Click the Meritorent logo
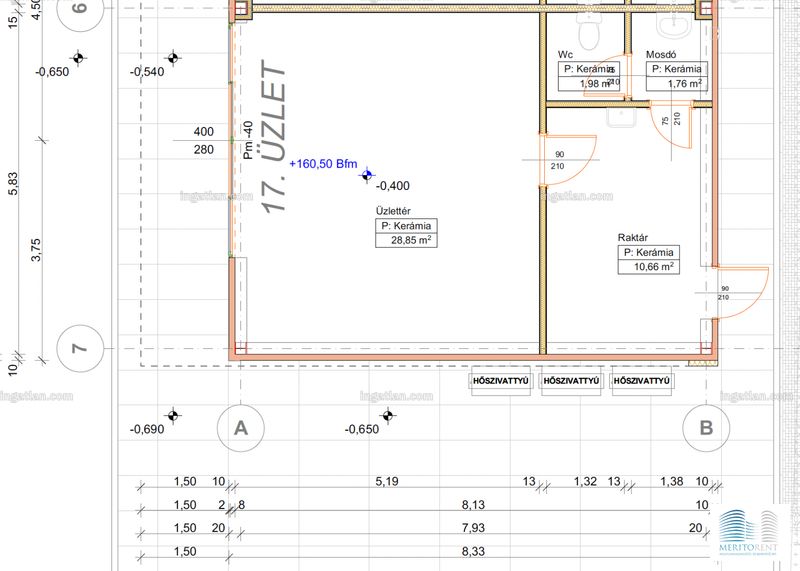The image size is (800, 571). point(748,532)
